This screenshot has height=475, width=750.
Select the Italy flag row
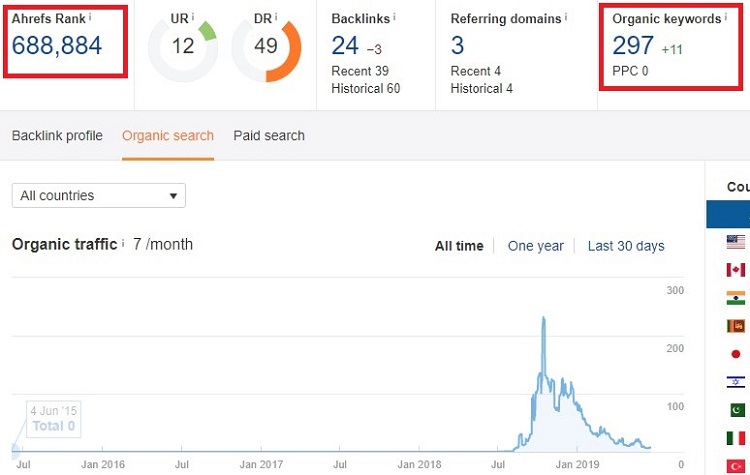[x=736, y=438]
